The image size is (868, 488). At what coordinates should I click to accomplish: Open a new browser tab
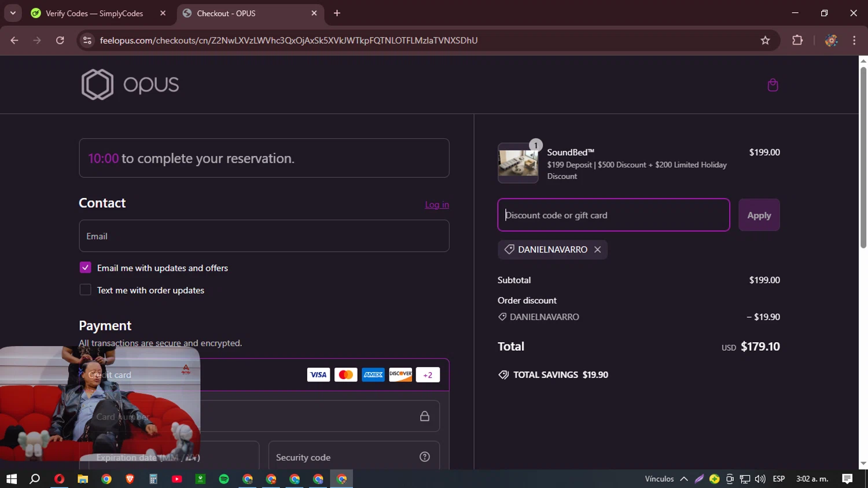pos(337,13)
